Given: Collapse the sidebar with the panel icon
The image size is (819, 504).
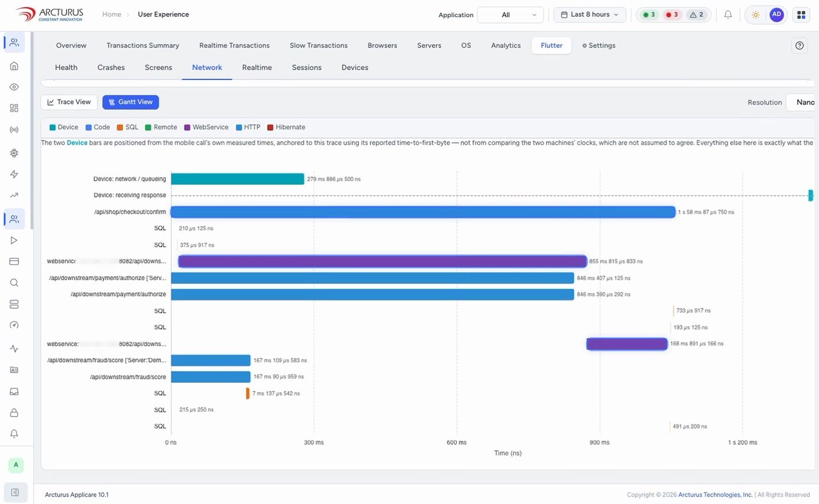Looking at the screenshot, I should pyautogui.click(x=15, y=493).
